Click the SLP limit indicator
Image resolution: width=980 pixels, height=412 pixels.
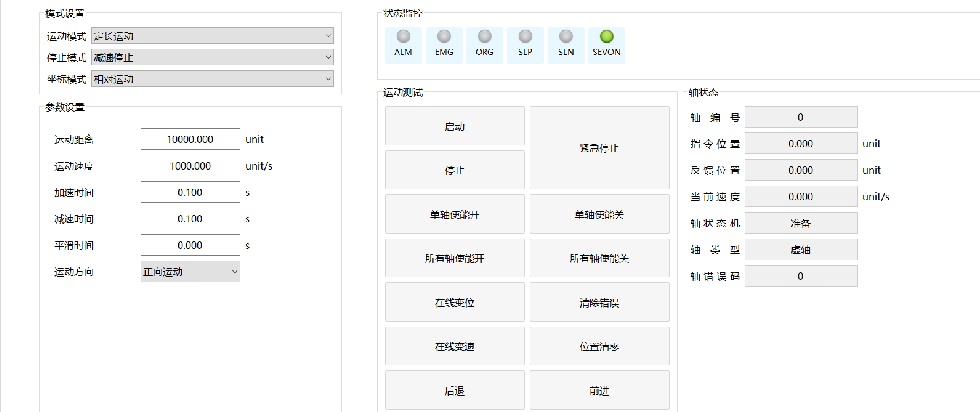pyautogui.click(x=525, y=37)
